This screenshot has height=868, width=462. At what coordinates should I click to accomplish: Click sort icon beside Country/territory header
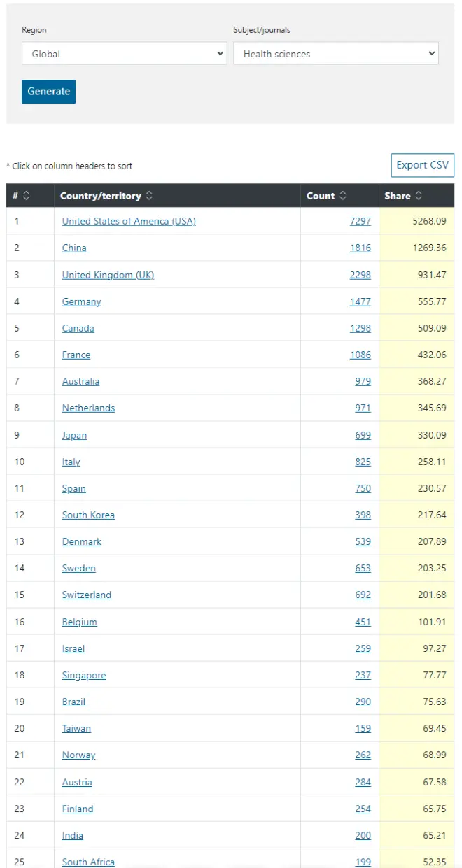[x=150, y=196]
